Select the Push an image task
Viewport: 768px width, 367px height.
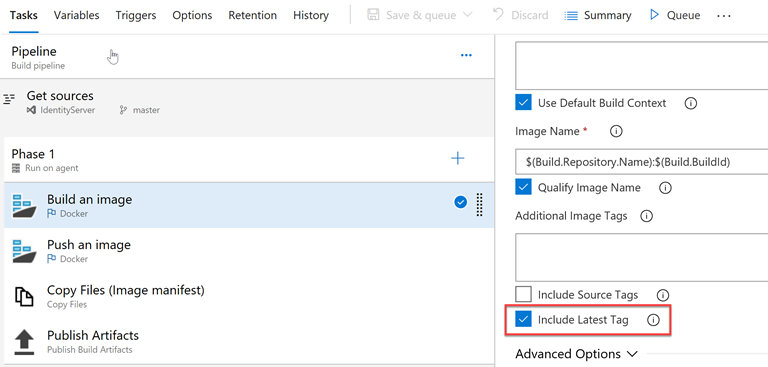click(x=249, y=250)
